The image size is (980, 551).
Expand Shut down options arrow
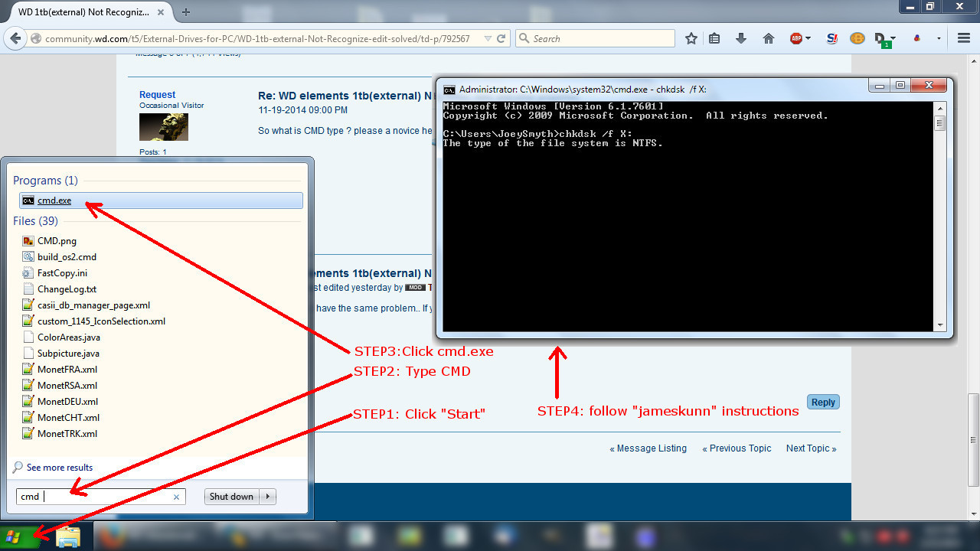[267, 497]
